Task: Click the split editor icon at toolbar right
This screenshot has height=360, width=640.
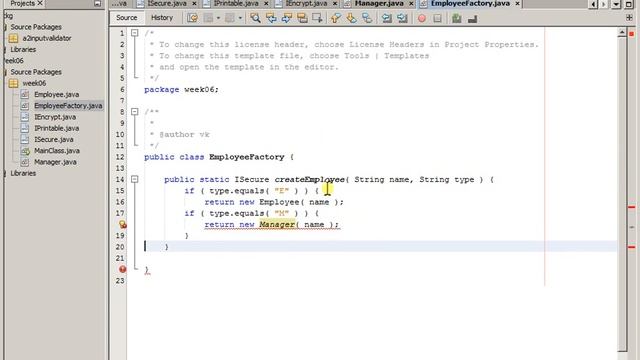Action: (x=629, y=18)
